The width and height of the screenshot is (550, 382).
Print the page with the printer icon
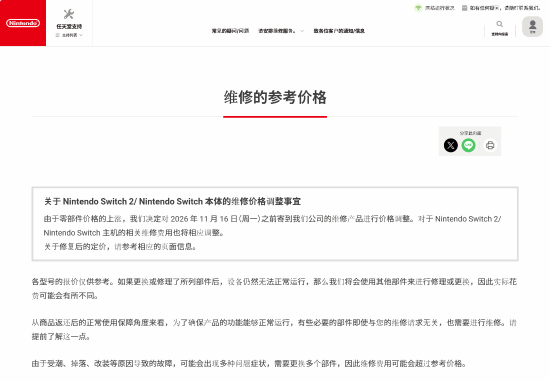[x=490, y=145]
